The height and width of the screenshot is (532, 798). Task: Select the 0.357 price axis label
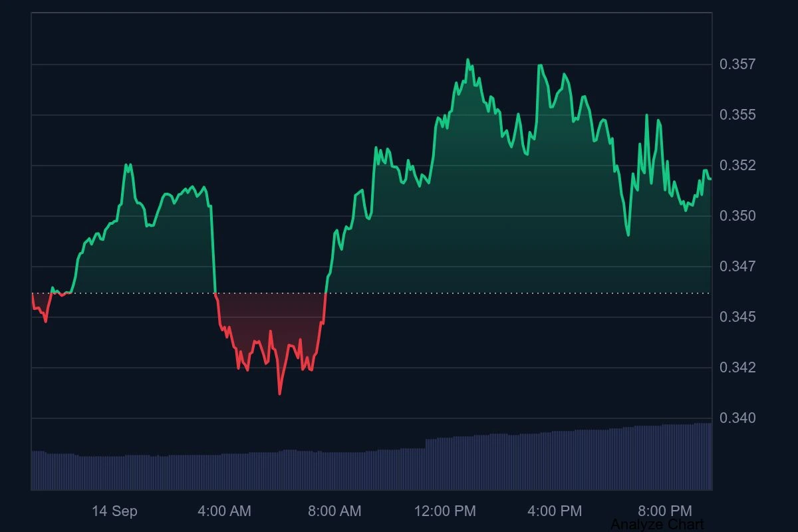pyautogui.click(x=737, y=65)
